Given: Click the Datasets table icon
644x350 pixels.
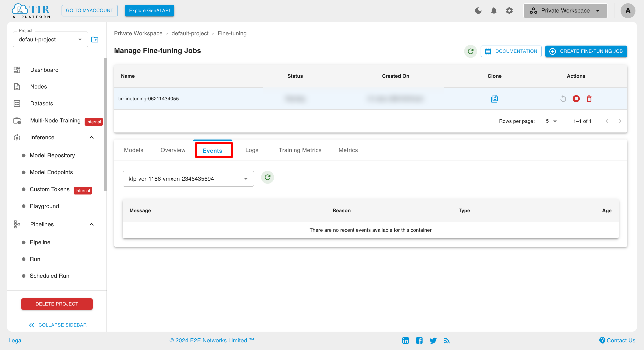Looking at the screenshot, I should pos(17,103).
